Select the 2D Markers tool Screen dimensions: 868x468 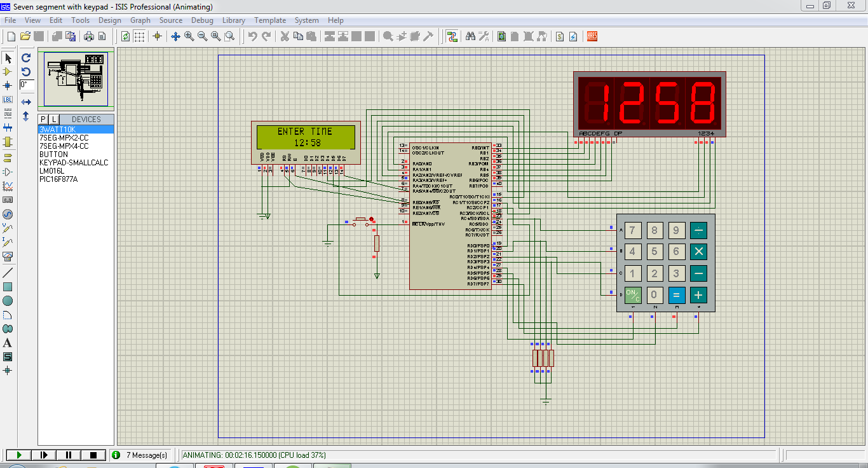pyautogui.click(x=8, y=370)
